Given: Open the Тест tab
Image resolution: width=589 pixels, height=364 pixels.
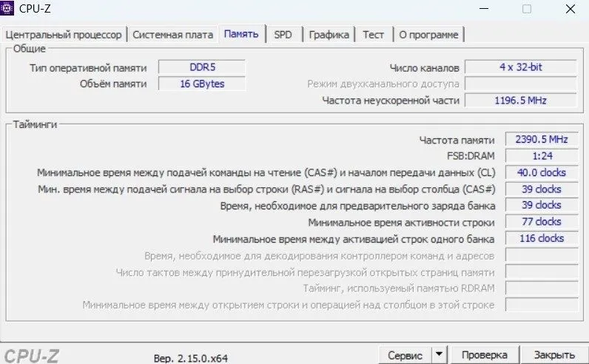Looking at the screenshot, I should pyautogui.click(x=373, y=35).
